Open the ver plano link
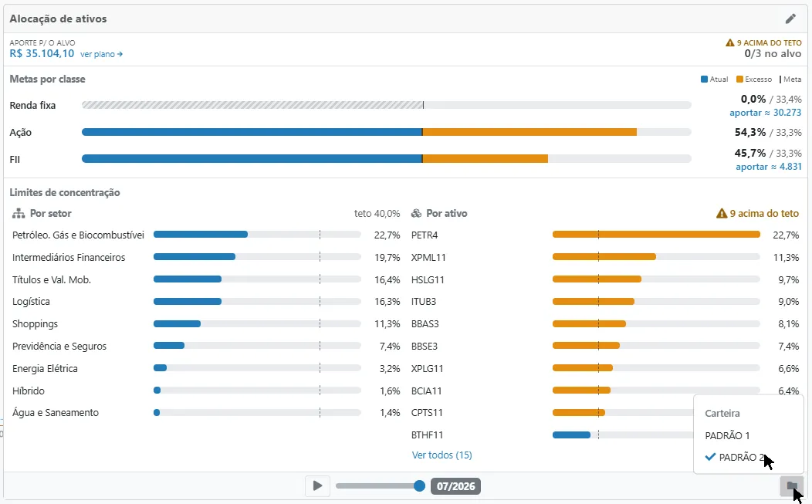 pos(102,54)
